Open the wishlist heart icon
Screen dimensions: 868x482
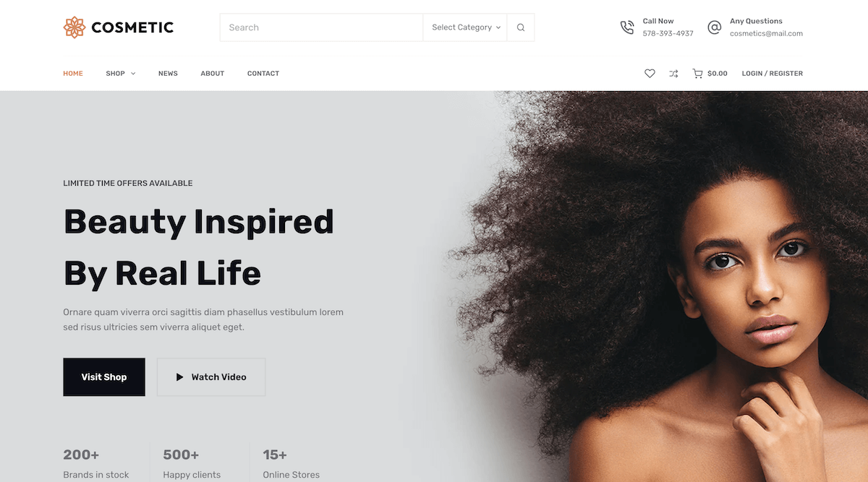pyautogui.click(x=650, y=73)
